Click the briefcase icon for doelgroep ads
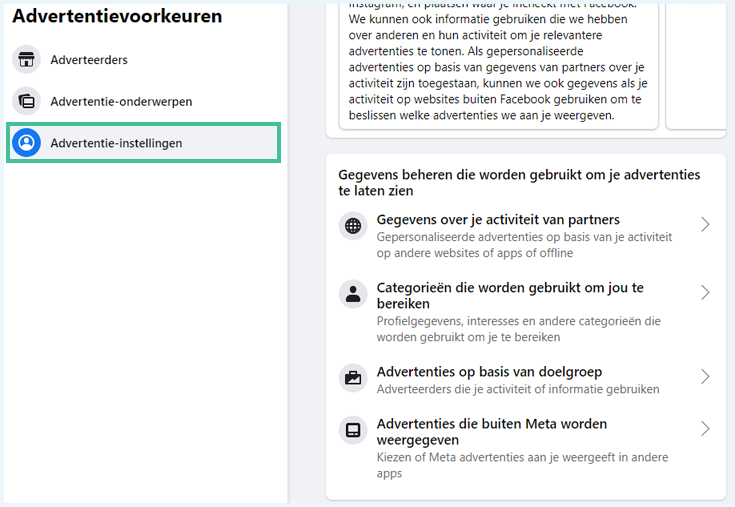735x507 pixels. (x=353, y=378)
